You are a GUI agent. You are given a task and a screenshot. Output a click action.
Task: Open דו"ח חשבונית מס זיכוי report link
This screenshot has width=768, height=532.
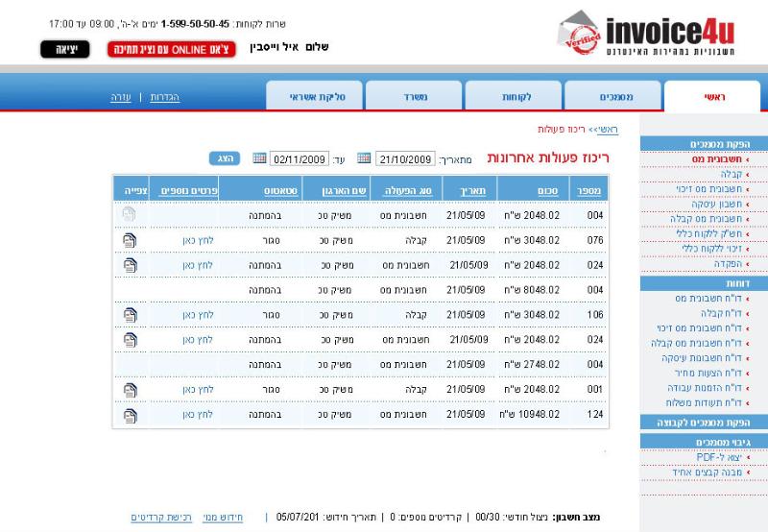[700, 328]
